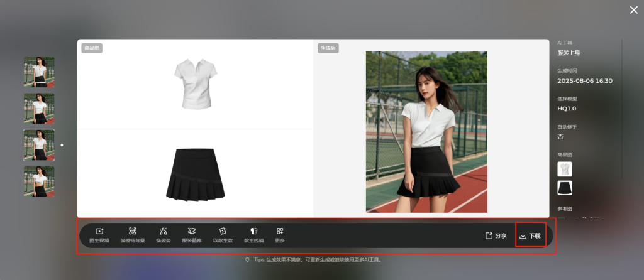Click the white polo shirt product image

[x=196, y=83]
